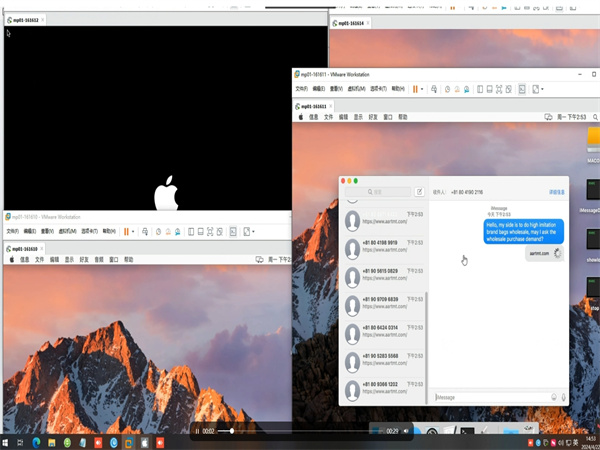Screen dimensions: 600x450
Task: Click the pause VM icon in mp01-161610 toolbar
Action: point(126,231)
